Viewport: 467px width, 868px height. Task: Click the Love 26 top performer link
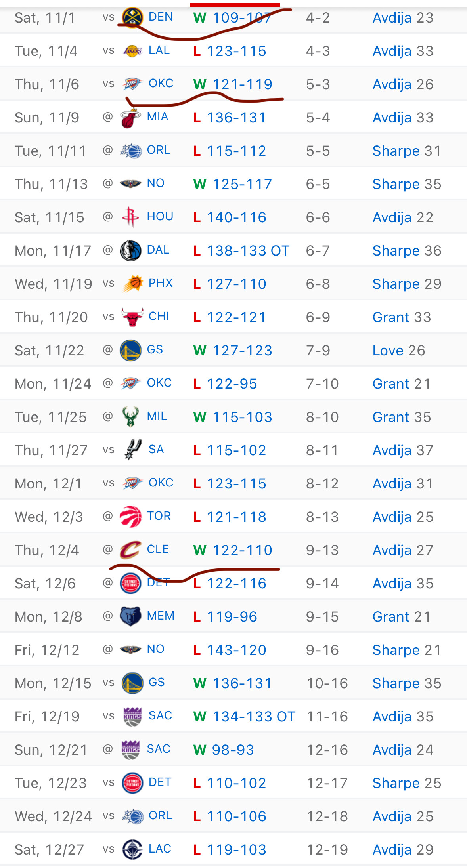click(398, 351)
